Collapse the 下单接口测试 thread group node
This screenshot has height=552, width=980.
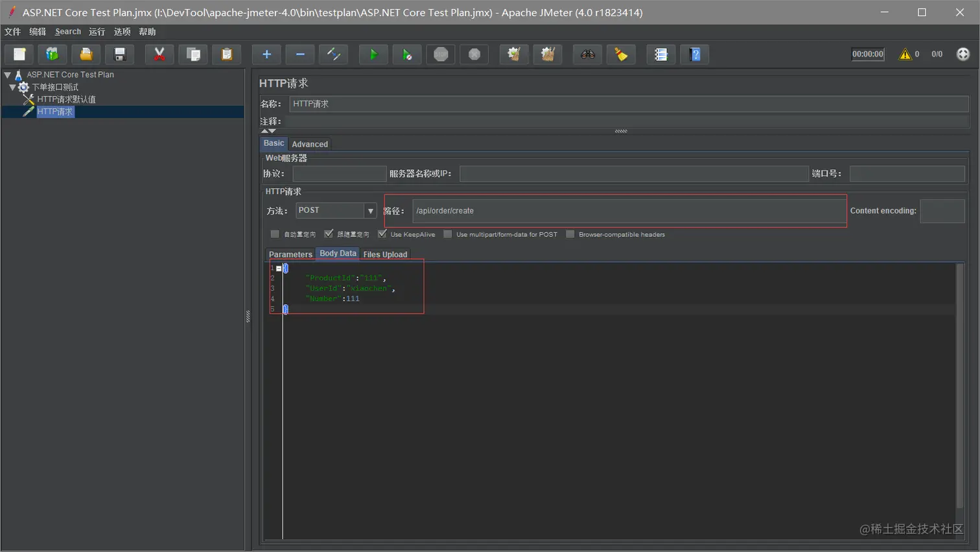click(x=12, y=87)
